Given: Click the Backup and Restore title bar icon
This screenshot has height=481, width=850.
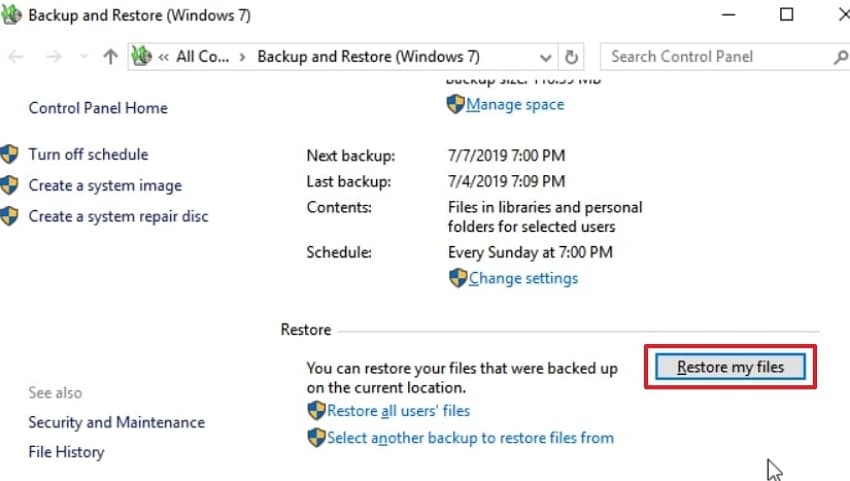Looking at the screenshot, I should coord(12,16).
